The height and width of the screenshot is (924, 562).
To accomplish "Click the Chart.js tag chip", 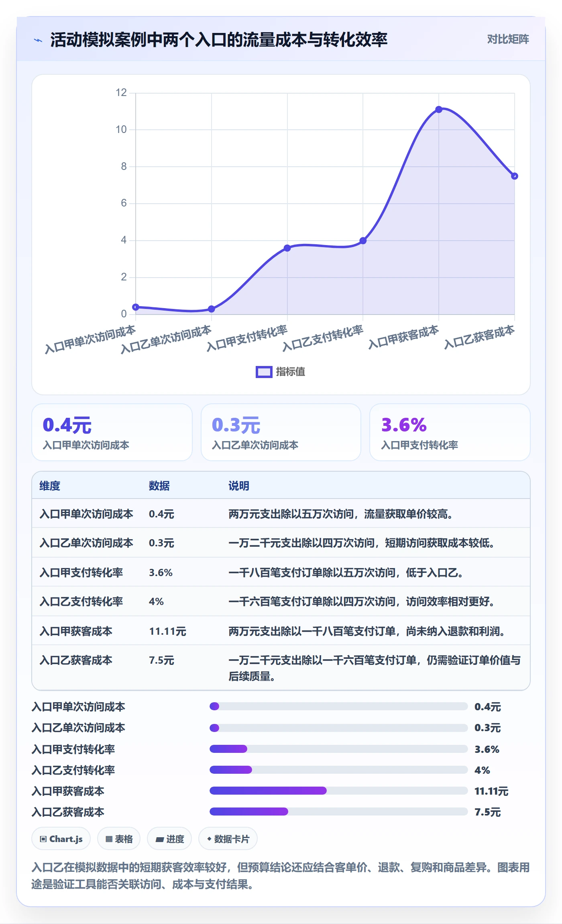I will (61, 839).
